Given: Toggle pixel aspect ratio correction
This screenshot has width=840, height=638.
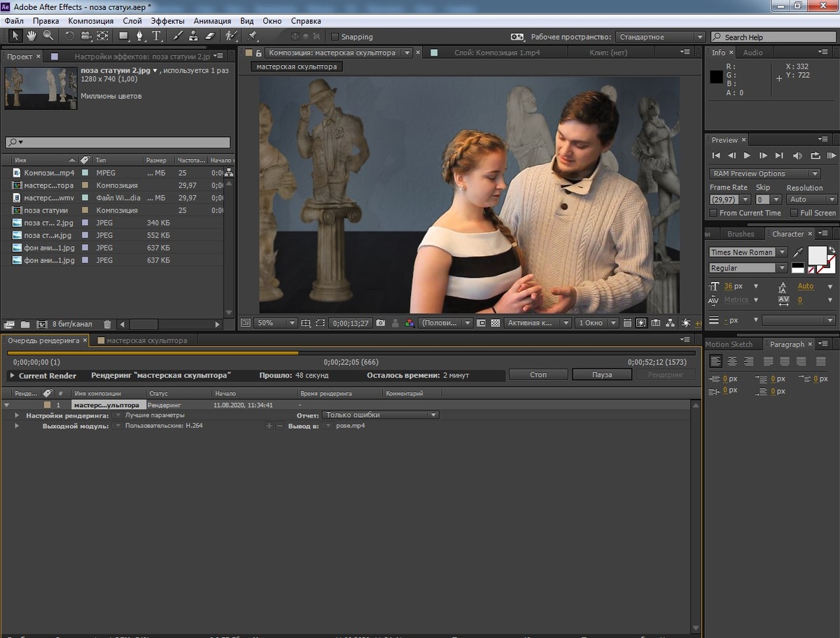Looking at the screenshot, I should tap(627, 323).
